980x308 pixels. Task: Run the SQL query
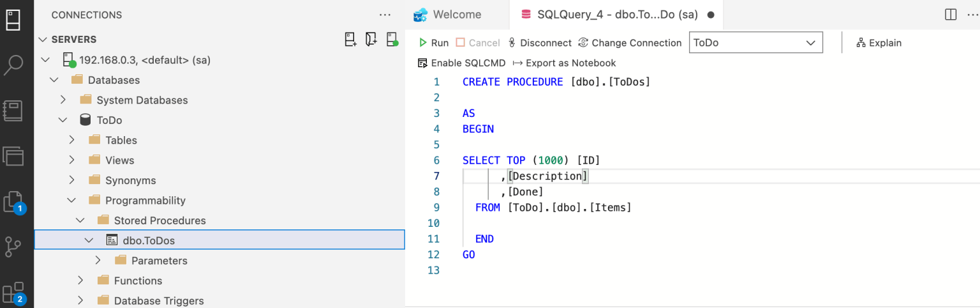[434, 43]
